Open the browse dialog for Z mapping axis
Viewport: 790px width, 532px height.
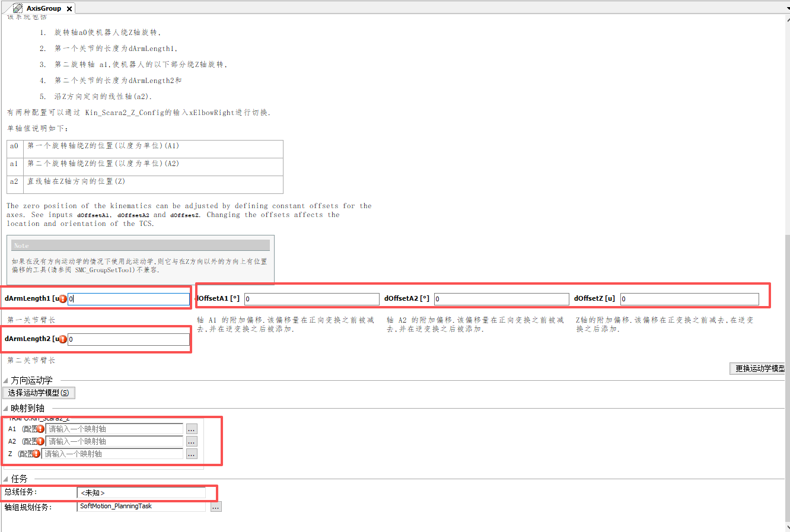click(x=191, y=454)
